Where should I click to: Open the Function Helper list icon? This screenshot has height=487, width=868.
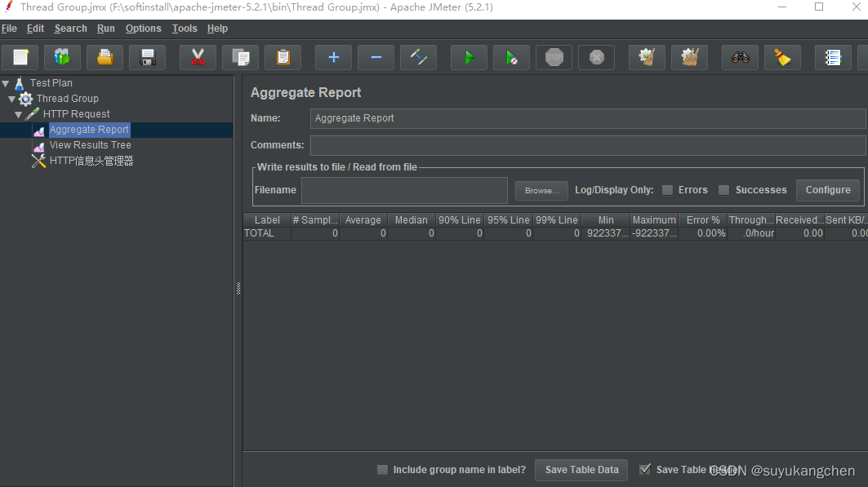(x=833, y=57)
